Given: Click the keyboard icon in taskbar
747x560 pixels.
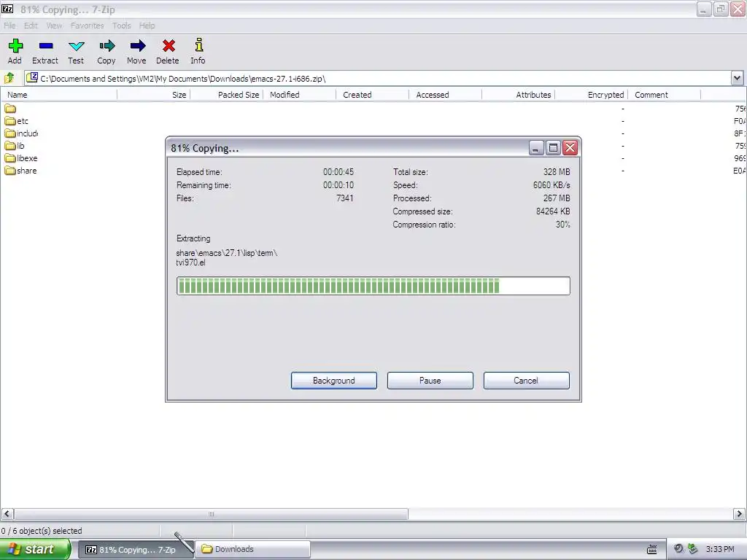Looking at the screenshot, I should [x=652, y=550].
